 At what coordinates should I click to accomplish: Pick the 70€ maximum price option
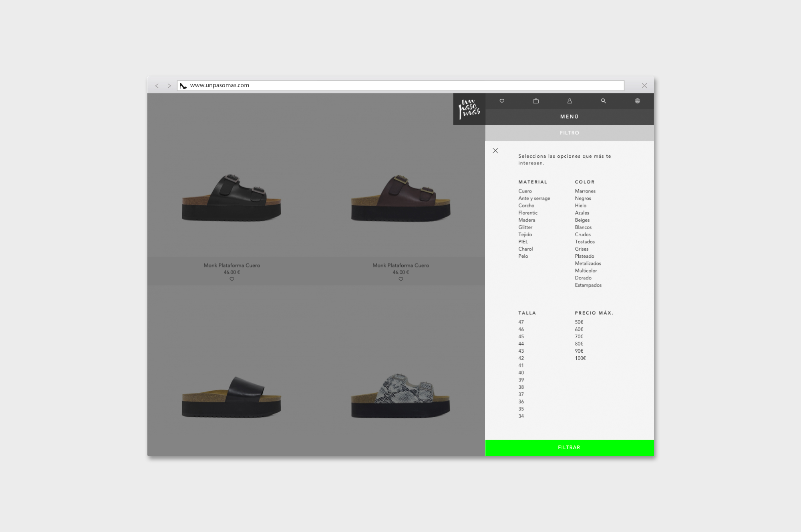(x=579, y=336)
